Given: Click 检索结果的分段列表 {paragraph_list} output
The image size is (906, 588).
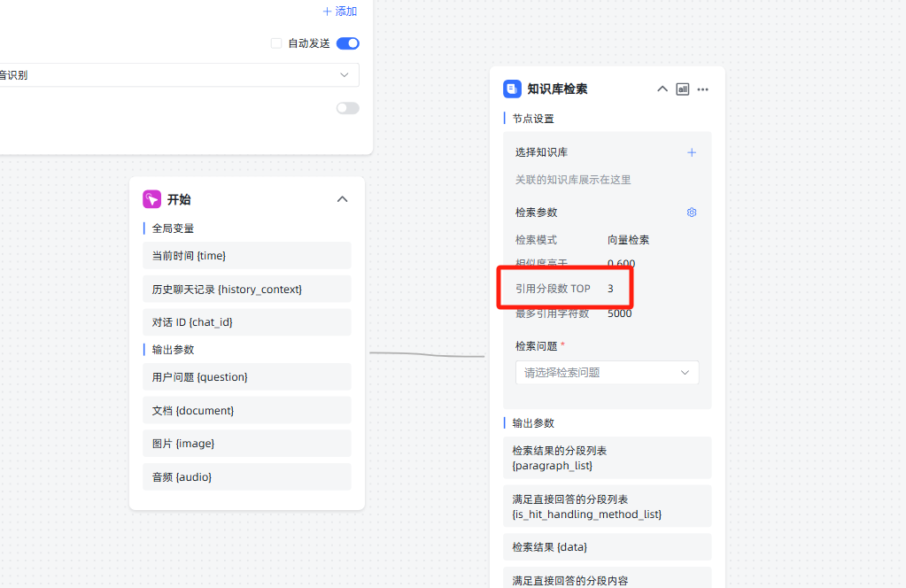Looking at the screenshot, I should point(608,458).
